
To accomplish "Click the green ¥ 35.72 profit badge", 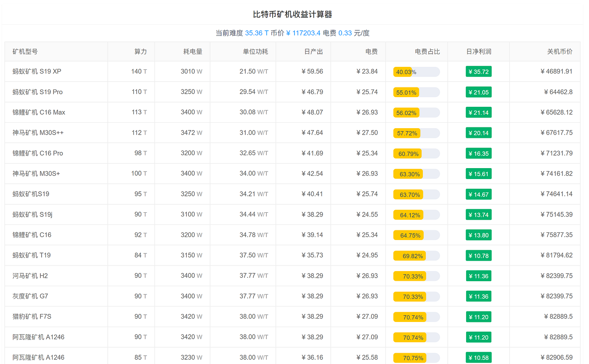I will pyautogui.click(x=479, y=72).
